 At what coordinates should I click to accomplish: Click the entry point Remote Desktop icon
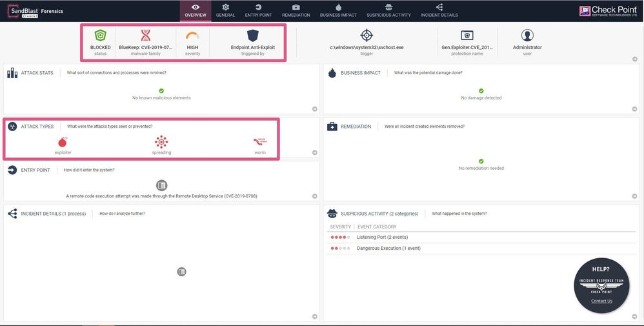pyautogui.click(x=161, y=185)
